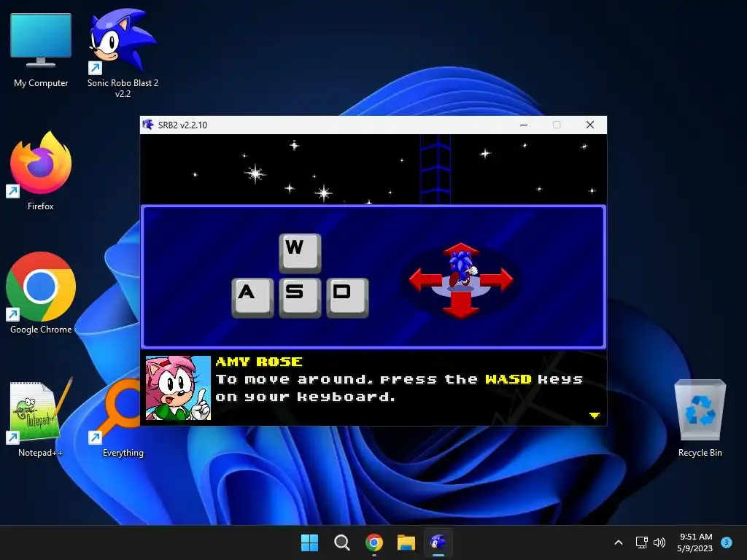This screenshot has width=747, height=560.
Task: Select the Recycle Bin desktop icon
Action: (700, 418)
